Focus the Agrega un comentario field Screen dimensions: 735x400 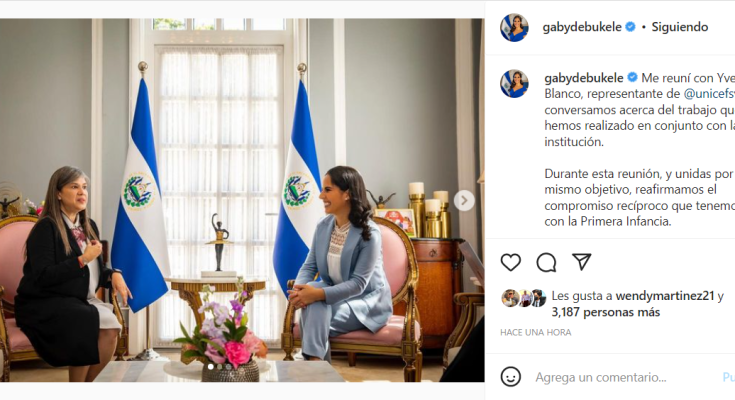pyautogui.click(x=623, y=377)
